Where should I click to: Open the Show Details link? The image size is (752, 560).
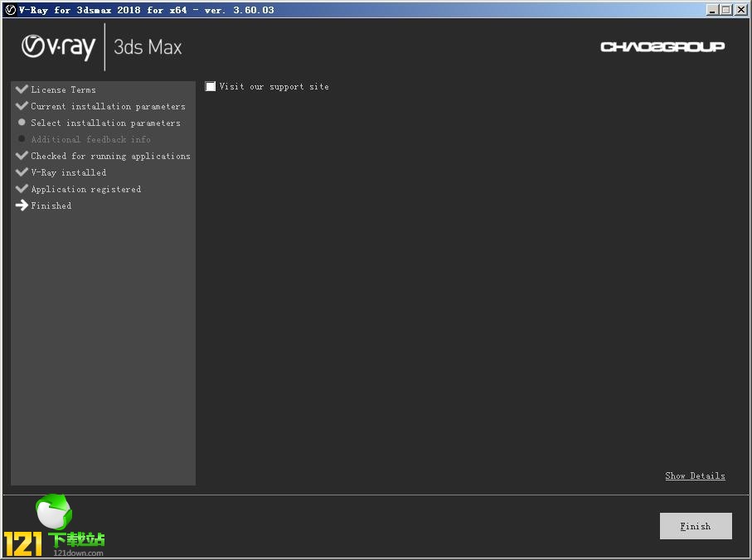695,476
